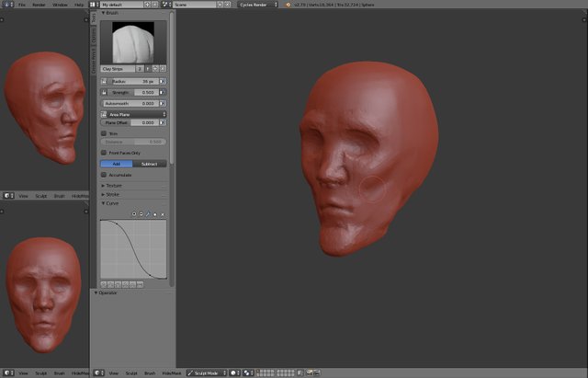Expand the Stroke panel
This screenshot has height=378, width=588.
point(113,194)
